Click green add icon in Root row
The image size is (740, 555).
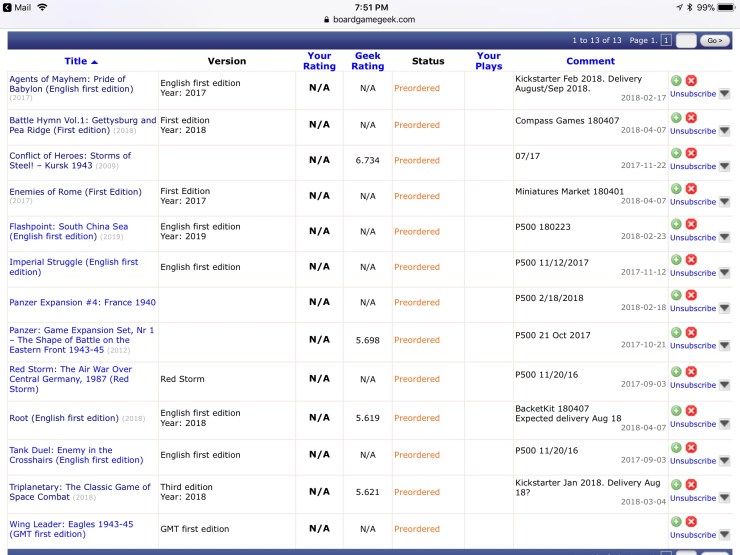point(676,411)
